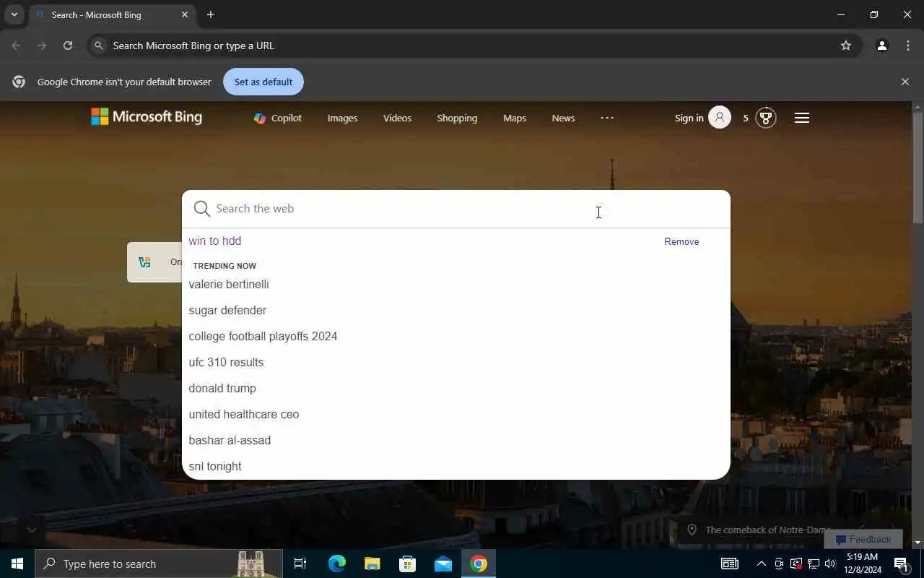Open the Maps tab
The image size is (924, 578).
pos(515,118)
